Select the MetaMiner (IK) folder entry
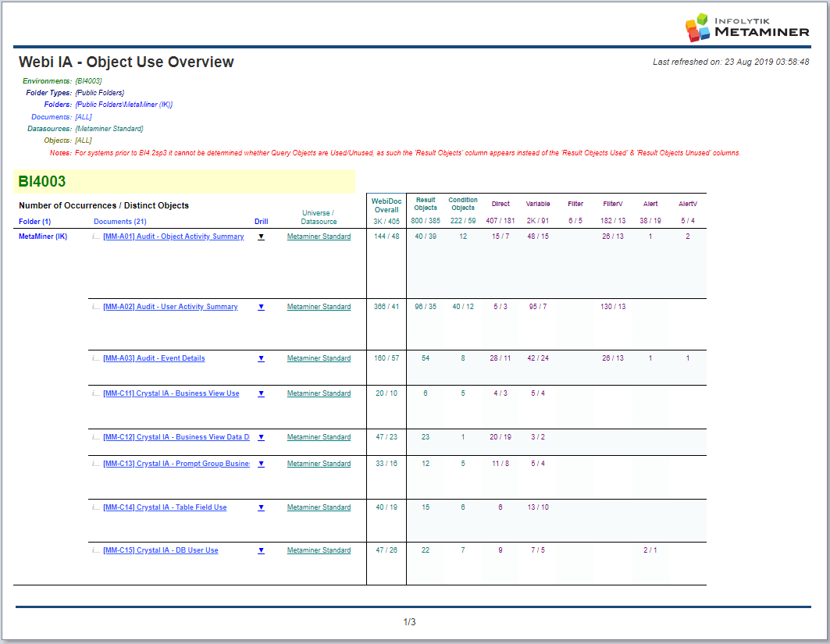Viewport: 830px width, 644px height. (43, 237)
